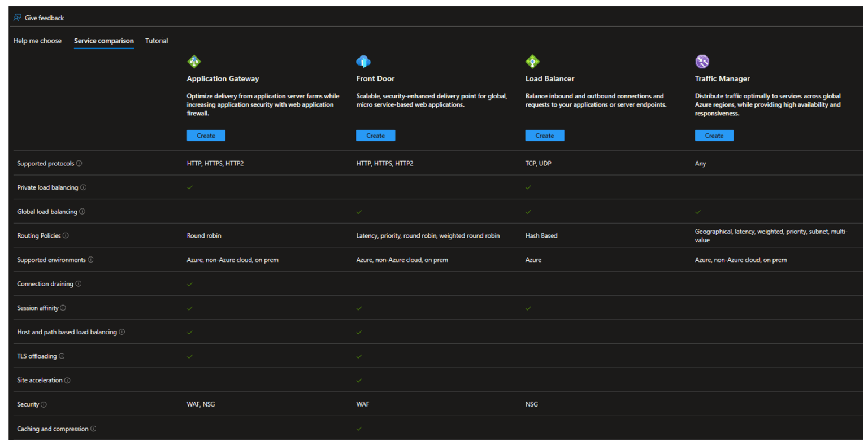The image size is (868, 445).
Task: Create an Application Gateway
Action: tap(206, 135)
